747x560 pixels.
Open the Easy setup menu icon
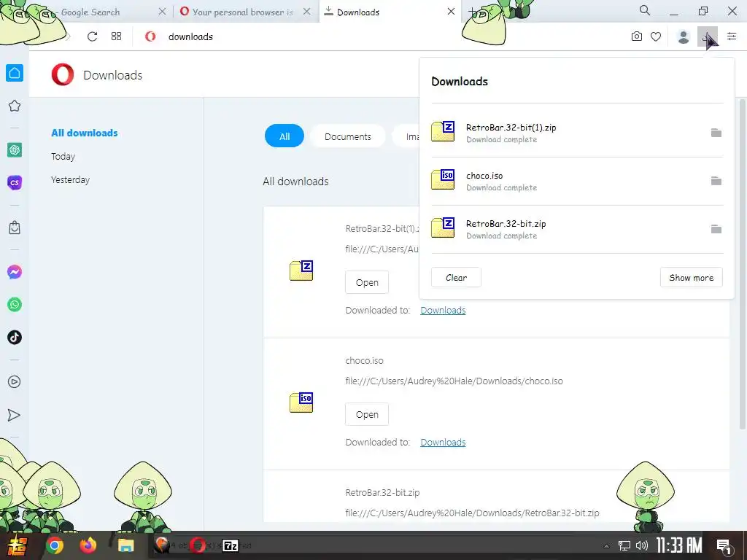[732, 36]
